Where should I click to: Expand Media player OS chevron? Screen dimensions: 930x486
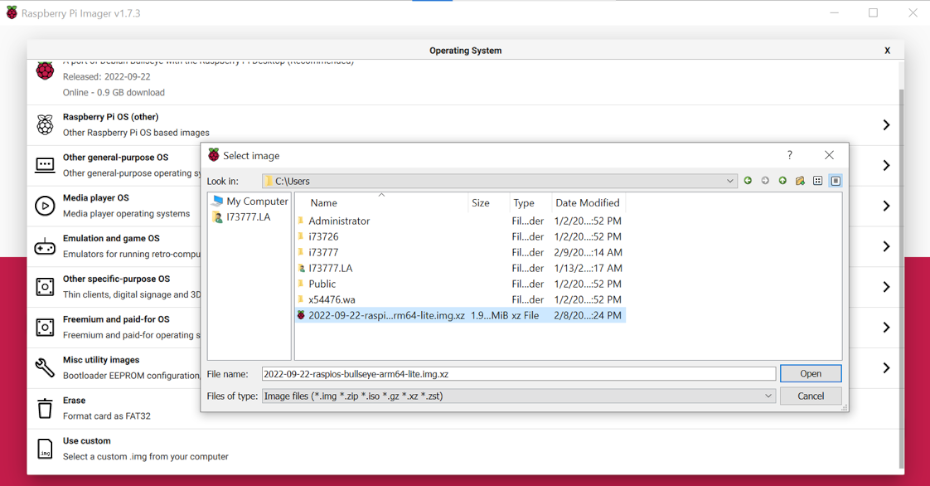886,206
